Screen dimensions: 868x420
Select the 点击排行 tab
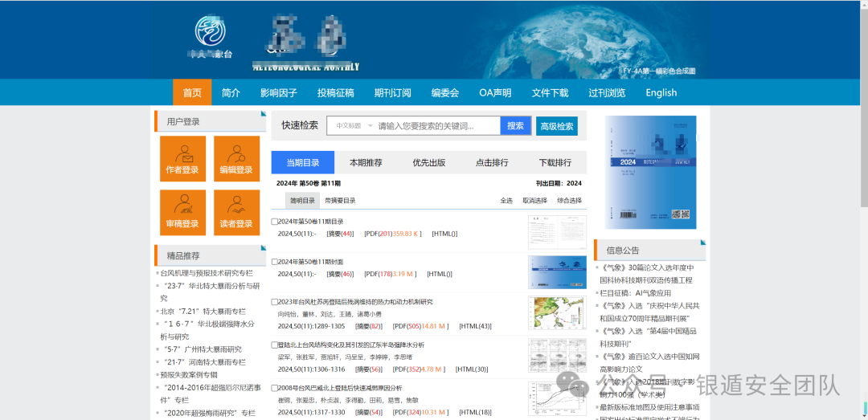(492, 163)
